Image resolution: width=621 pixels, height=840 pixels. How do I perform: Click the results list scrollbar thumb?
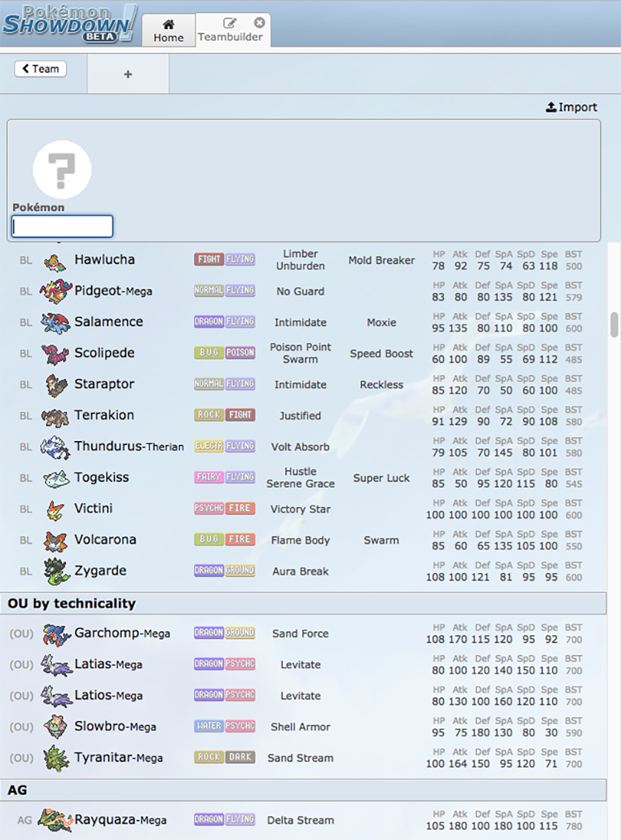pyautogui.click(x=614, y=325)
